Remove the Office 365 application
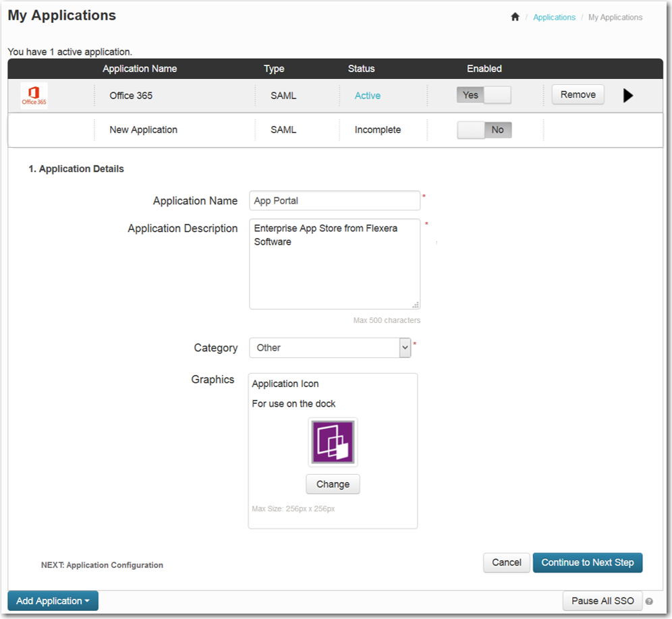The image size is (672, 619). 578,95
